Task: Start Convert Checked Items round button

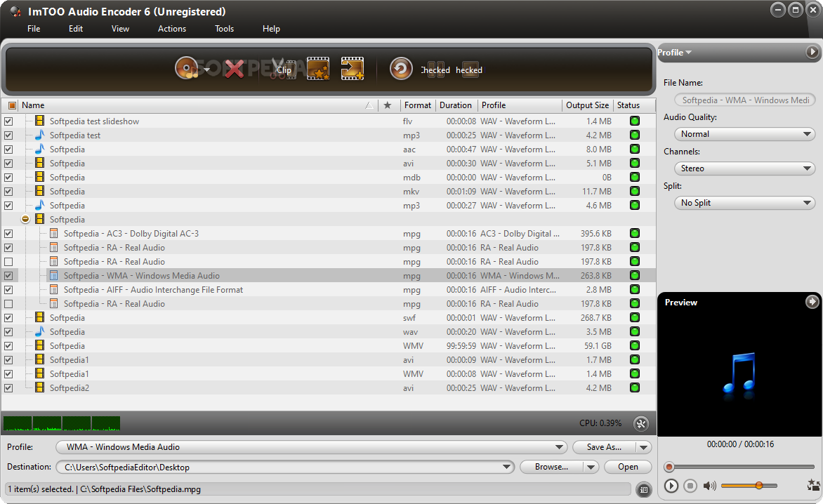Action: [401, 69]
